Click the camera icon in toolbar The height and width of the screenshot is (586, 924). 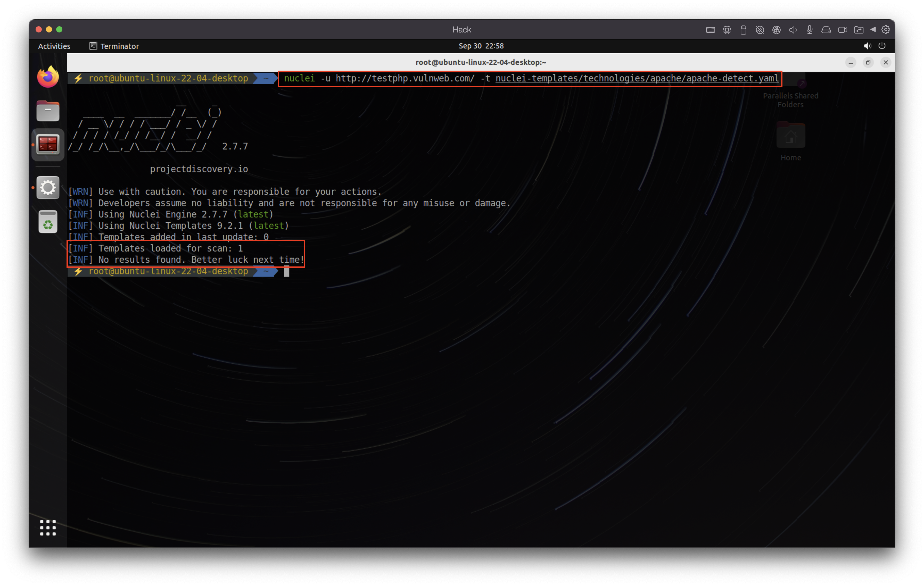843,30
